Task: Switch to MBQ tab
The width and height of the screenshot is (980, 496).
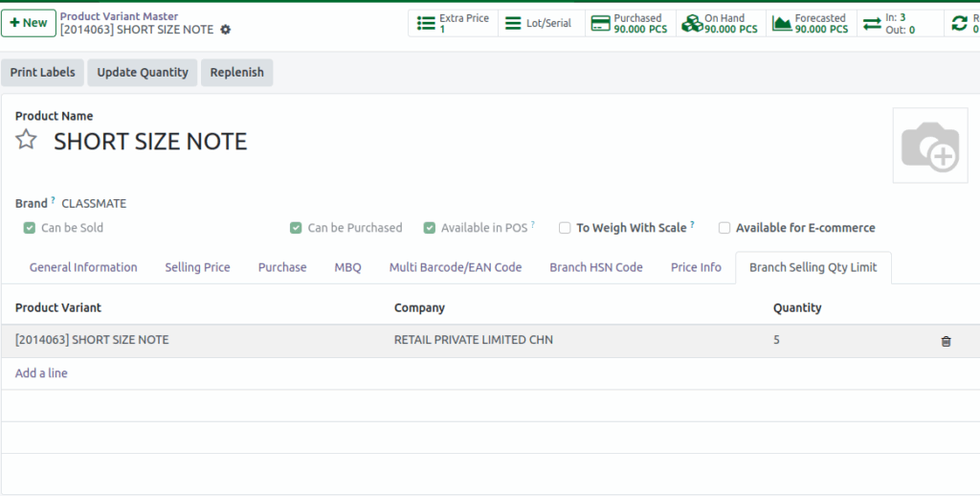Action: point(347,267)
